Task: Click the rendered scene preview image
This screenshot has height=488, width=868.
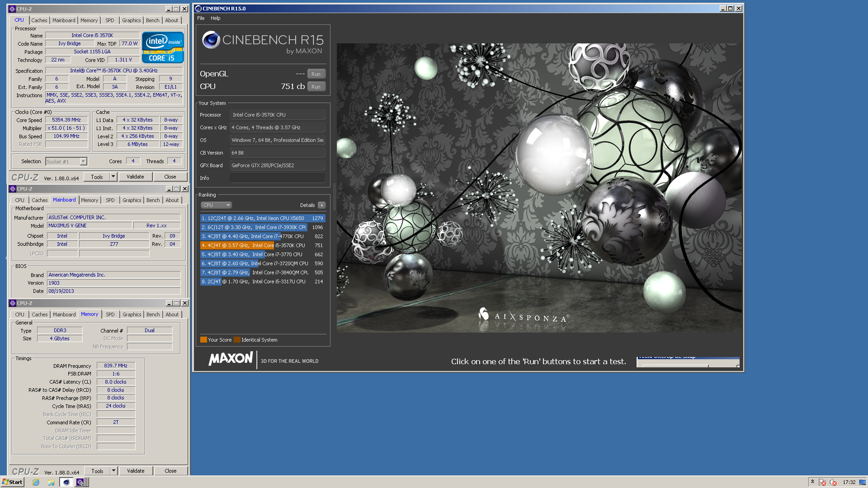Action: point(539,188)
